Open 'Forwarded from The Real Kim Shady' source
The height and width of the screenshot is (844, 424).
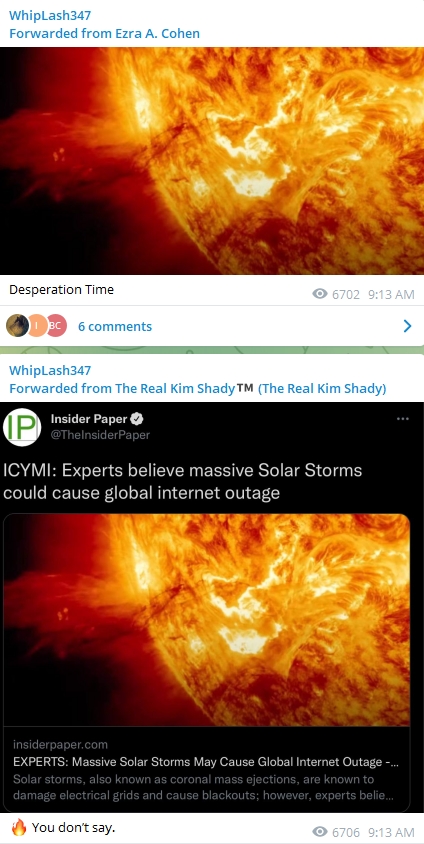coord(197,389)
